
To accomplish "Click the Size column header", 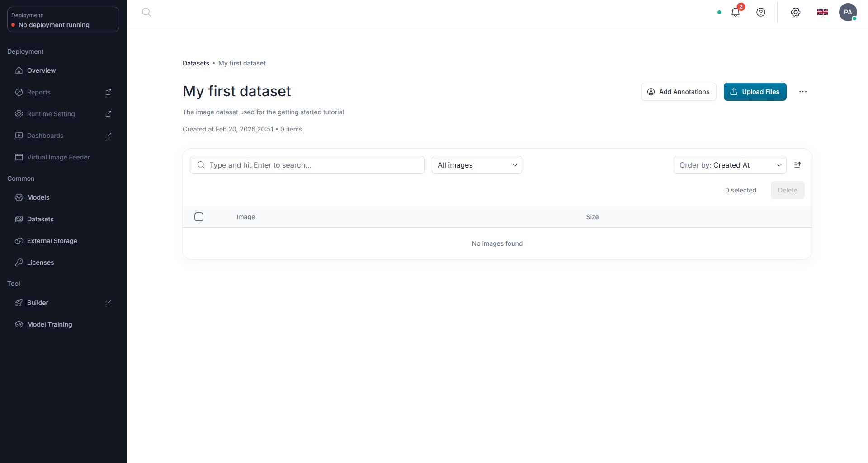I will [592, 217].
